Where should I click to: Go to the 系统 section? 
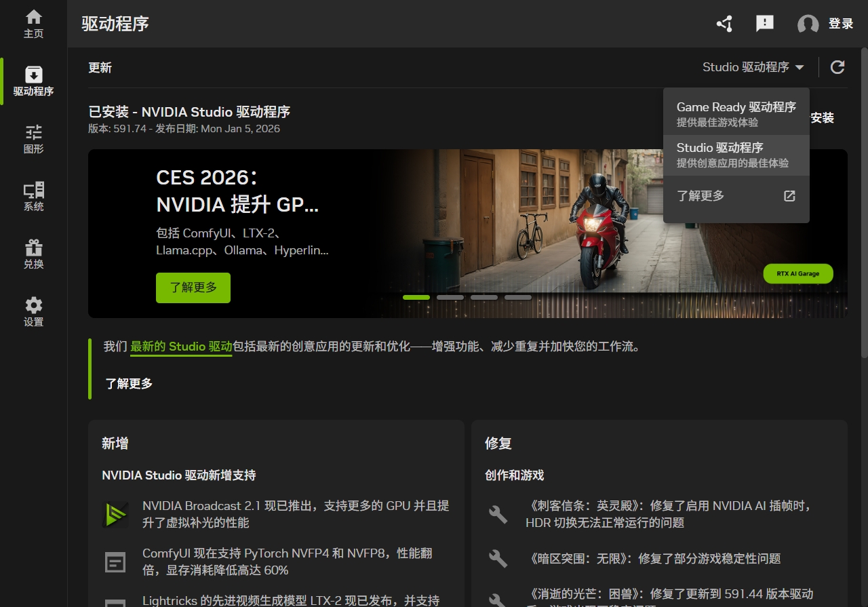tap(33, 197)
